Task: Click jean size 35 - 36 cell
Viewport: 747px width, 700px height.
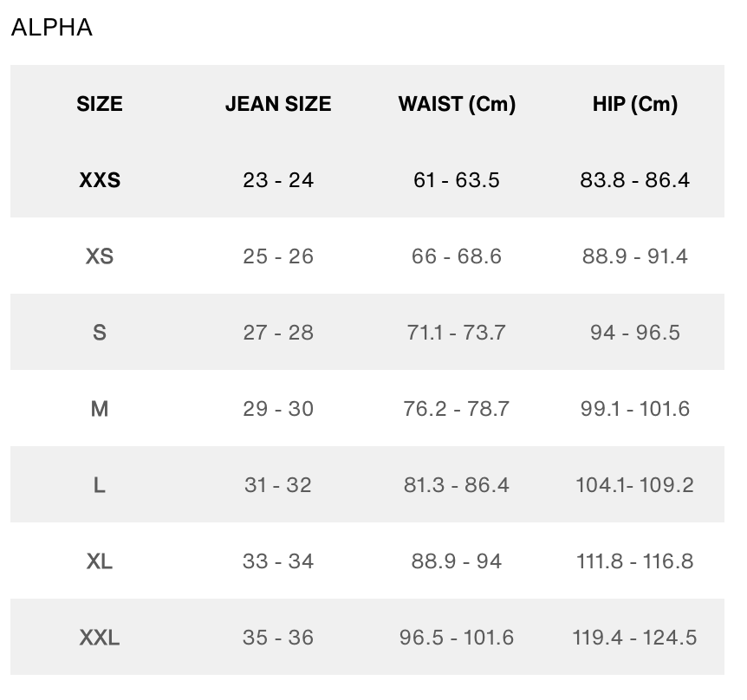Action: point(278,638)
